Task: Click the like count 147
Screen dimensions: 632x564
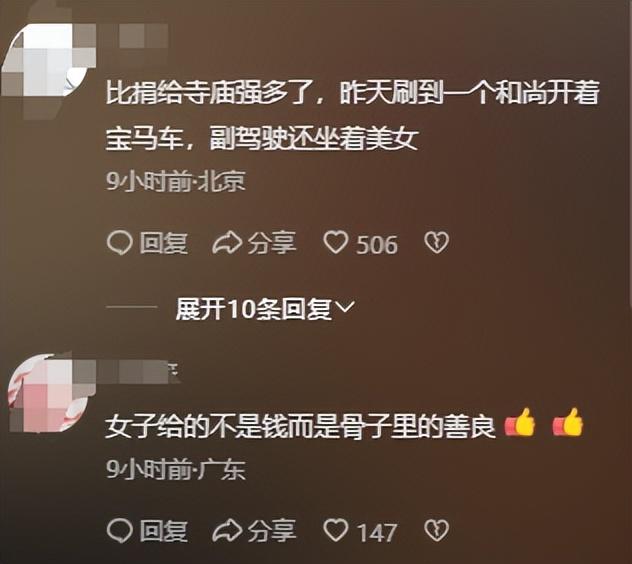Action: [378, 532]
